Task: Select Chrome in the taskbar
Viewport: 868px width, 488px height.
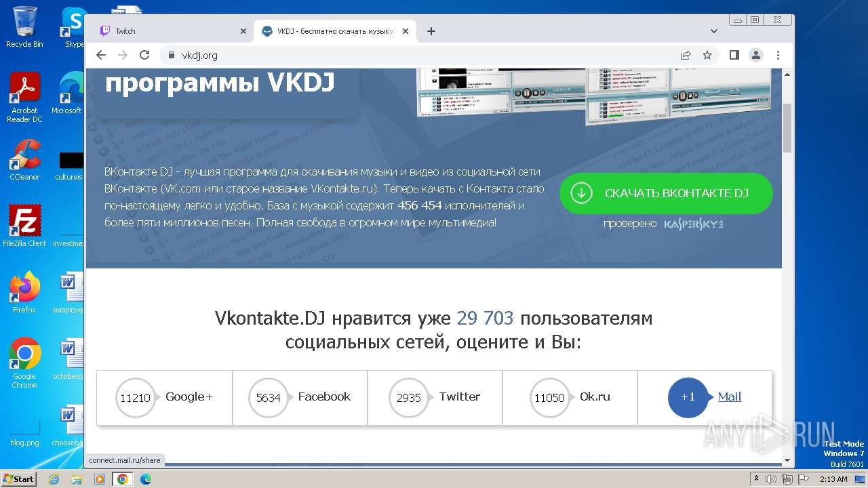Action: (x=123, y=479)
